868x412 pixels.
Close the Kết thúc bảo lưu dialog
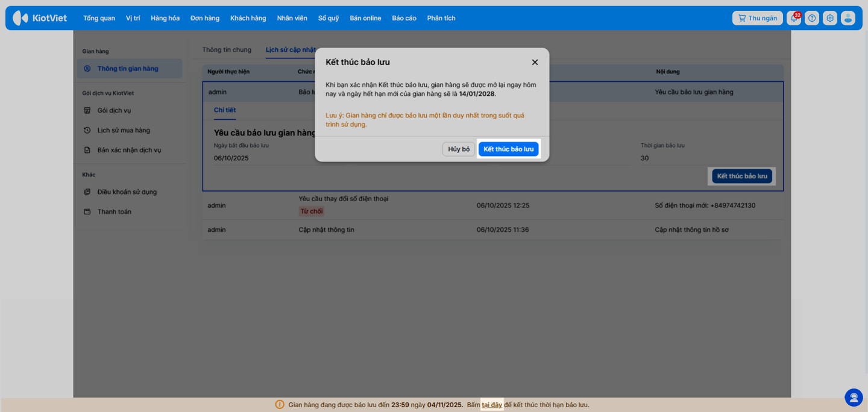(535, 62)
